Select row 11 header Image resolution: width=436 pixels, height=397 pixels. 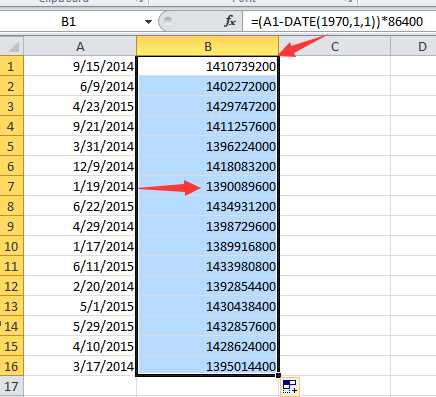coord(12,266)
